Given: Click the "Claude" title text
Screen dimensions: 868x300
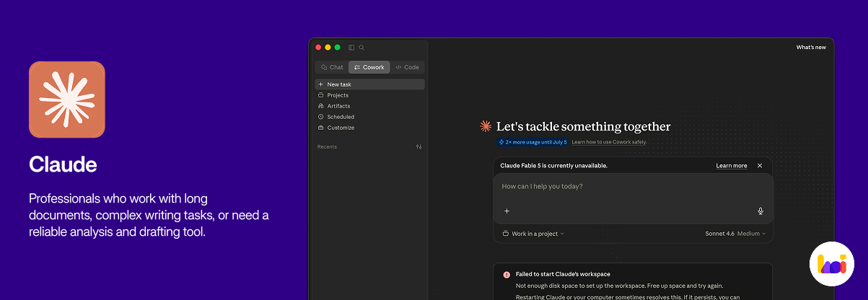Looking at the screenshot, I should (x=63, y=164).
